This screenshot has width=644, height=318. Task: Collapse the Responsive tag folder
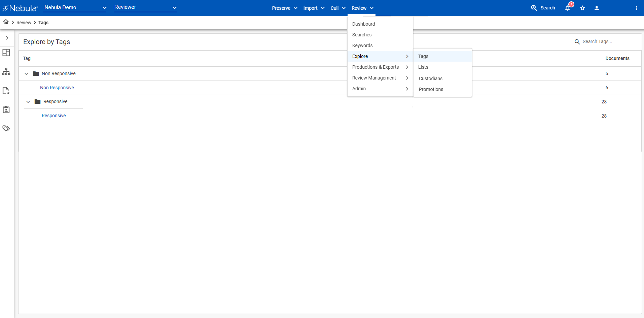pyautogui.click(x=28, y=101)
